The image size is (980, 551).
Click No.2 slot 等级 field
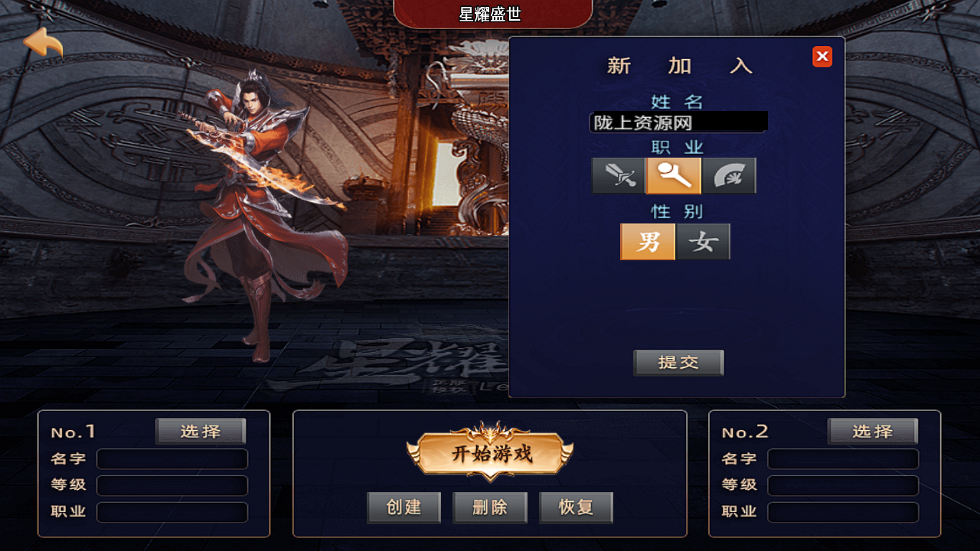click(x=843, y=485)
